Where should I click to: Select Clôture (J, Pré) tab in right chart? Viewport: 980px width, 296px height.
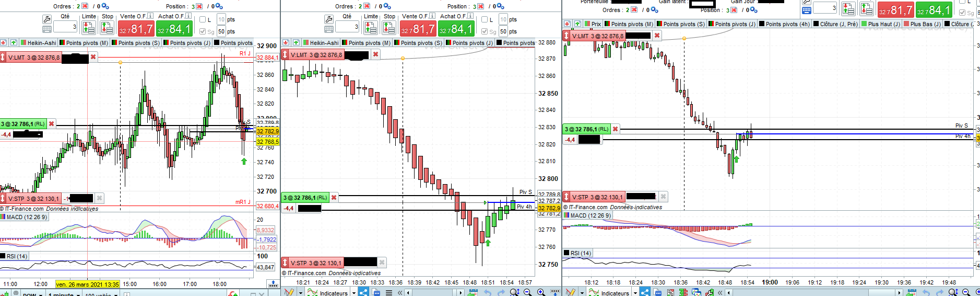click(x=835, y=24)
